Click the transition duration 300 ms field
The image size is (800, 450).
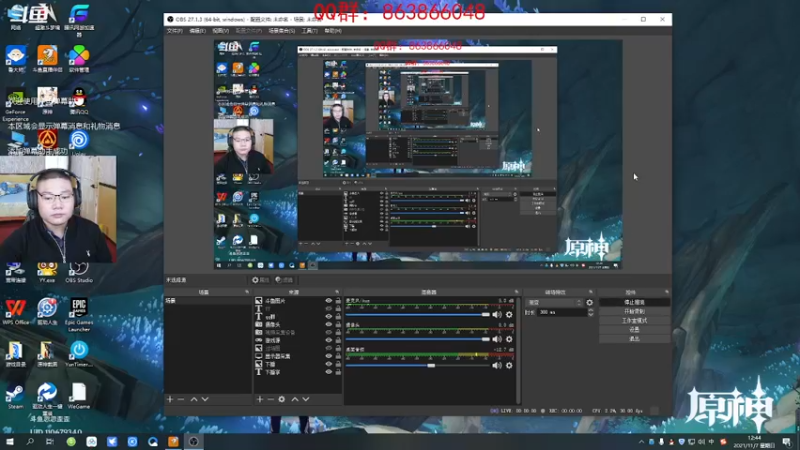tap(562, 312)
